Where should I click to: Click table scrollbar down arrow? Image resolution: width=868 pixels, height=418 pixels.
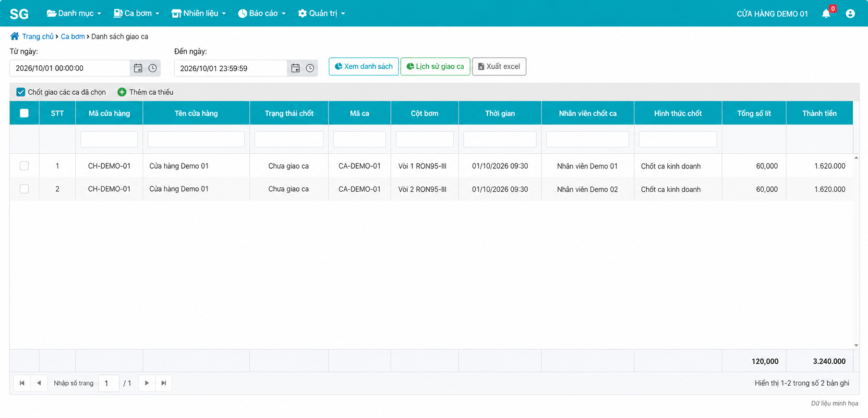pyautogui.click(x=856, y=345)
